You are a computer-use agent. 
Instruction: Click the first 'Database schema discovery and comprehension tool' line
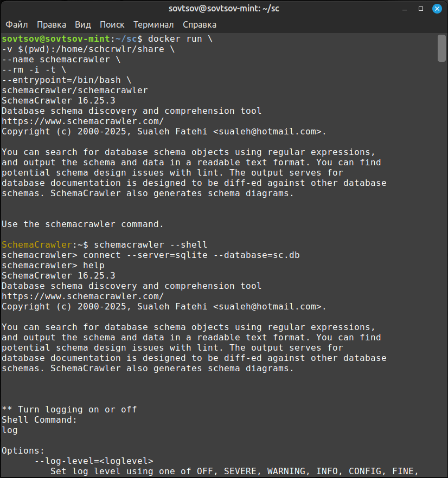tap(132, 111)
